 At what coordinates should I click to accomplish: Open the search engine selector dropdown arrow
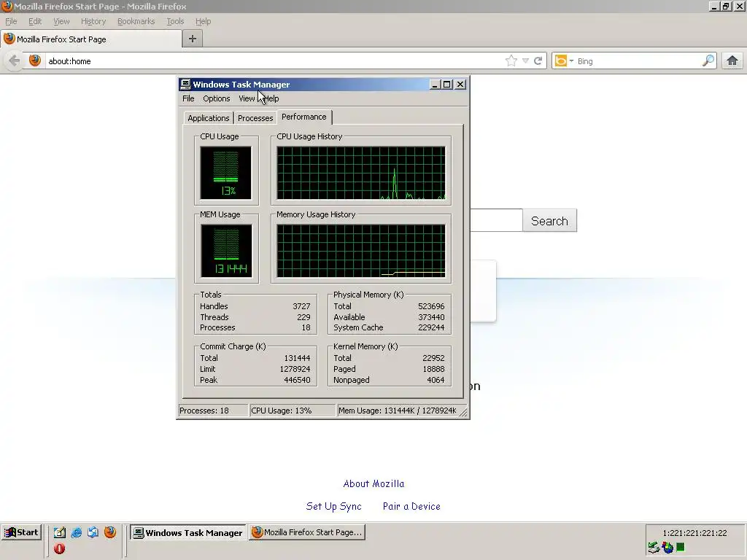pos(571,61)
